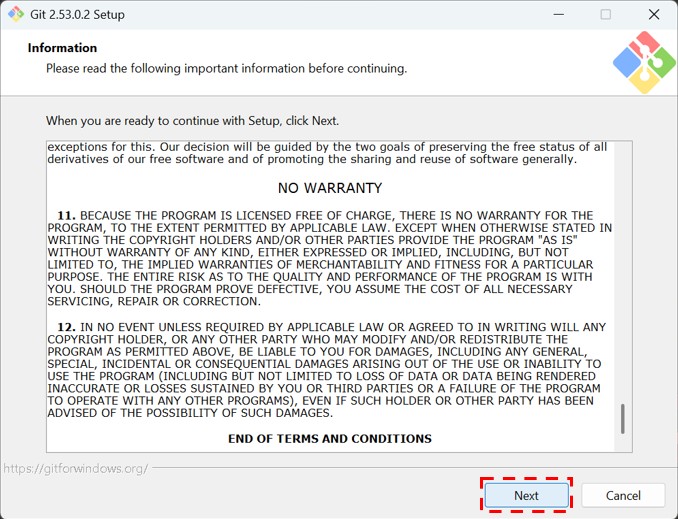Click the "When you are ready" instruction text
Image resolution: width=678 pixels, height=519 pixels.
click(192, 121)
